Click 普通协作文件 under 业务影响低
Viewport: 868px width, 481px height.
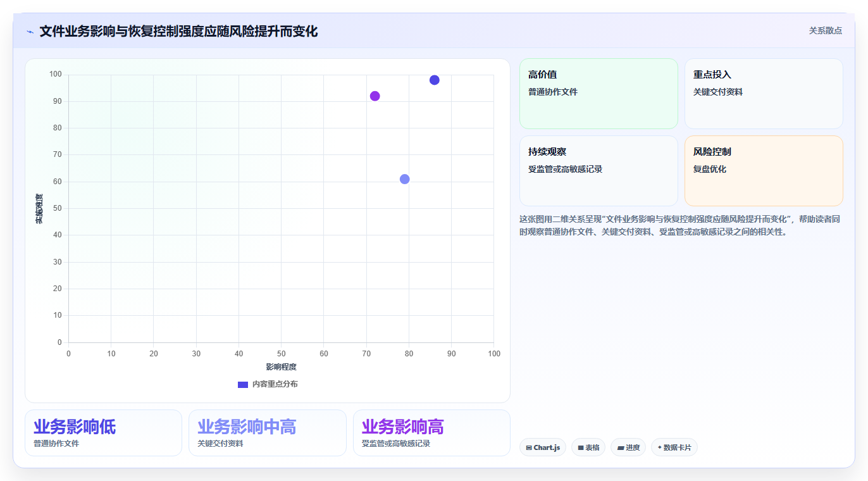[x=56, y=444]
